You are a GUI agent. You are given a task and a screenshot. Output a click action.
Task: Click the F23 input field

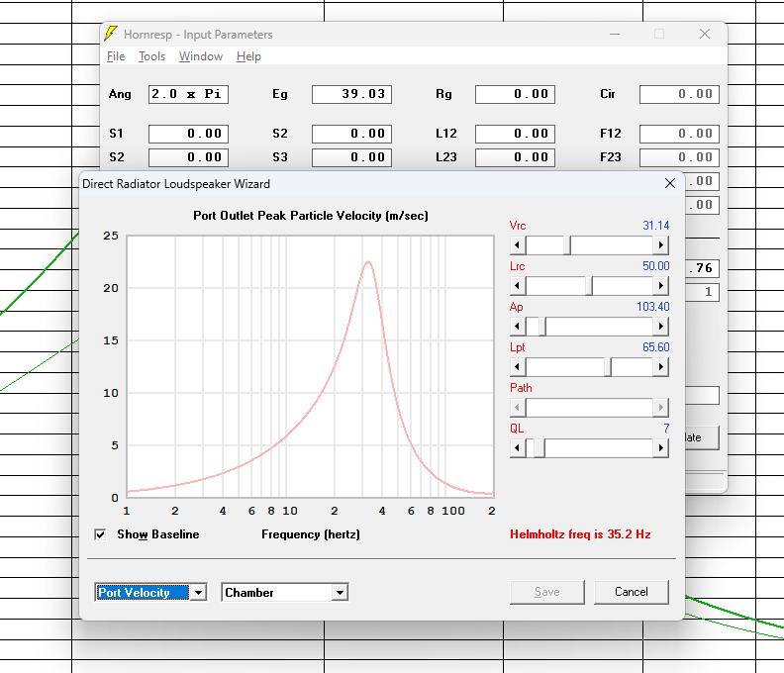pos(679,157)
